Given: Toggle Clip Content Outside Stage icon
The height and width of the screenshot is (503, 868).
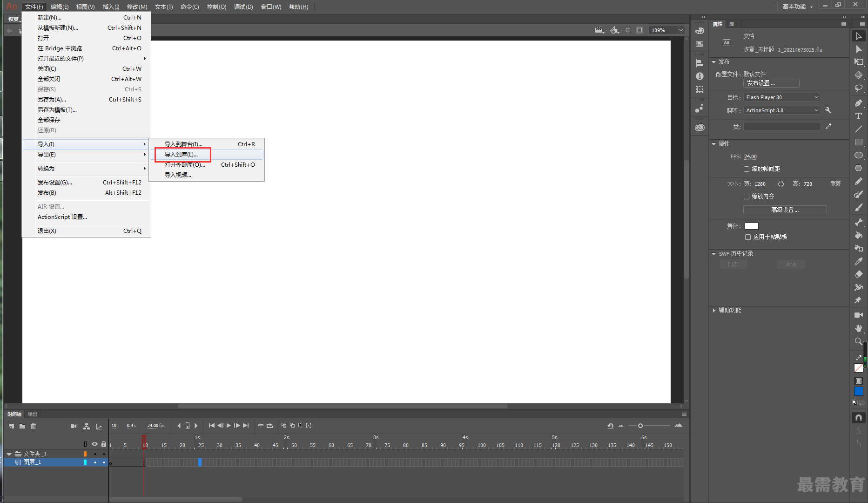Looking at the screenshot, I should (x=640, y=30).
